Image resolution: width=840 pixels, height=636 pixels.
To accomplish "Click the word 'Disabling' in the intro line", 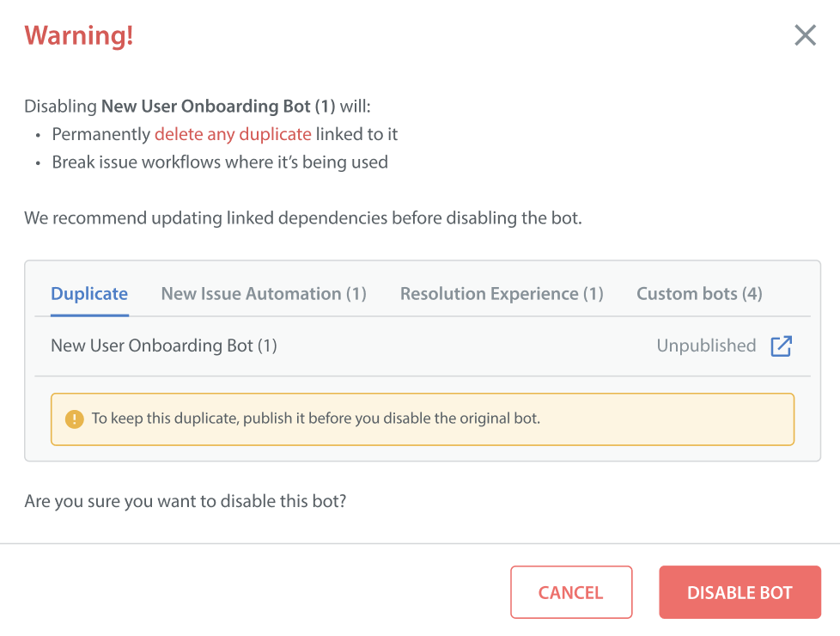I will (x=60, y=107).
